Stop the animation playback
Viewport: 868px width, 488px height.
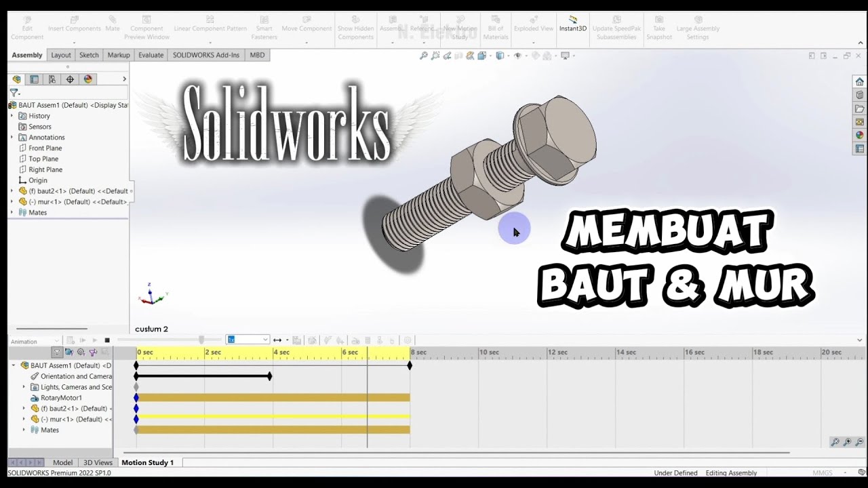107,340
